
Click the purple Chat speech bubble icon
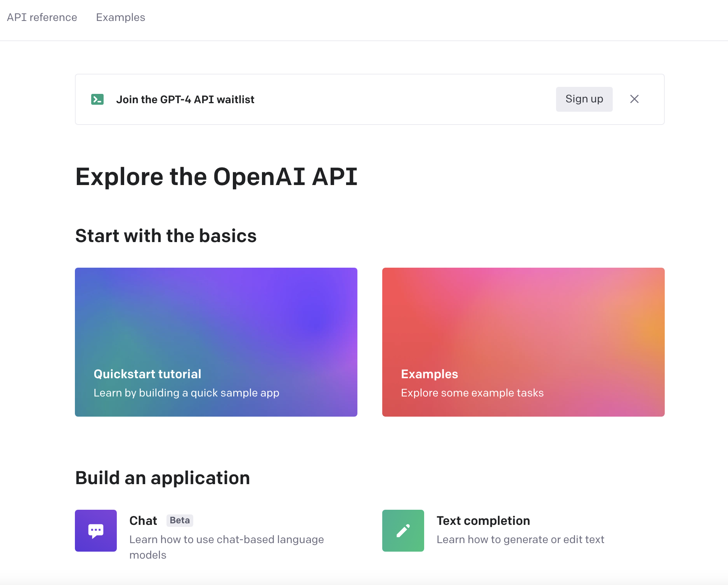click(96, 531)
